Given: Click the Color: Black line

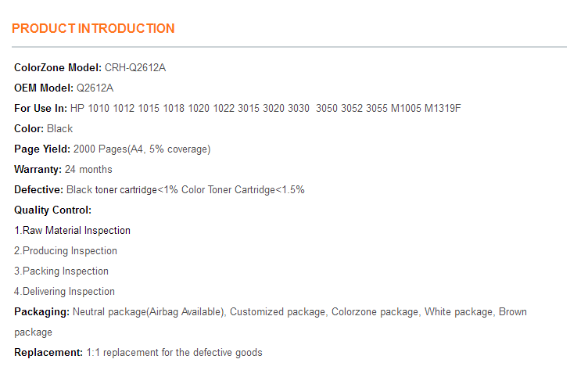Looking at the screenshot, I should point(44,129).
